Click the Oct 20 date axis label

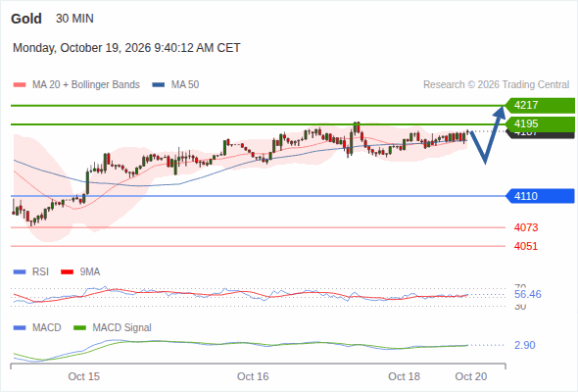coord(471,376)
